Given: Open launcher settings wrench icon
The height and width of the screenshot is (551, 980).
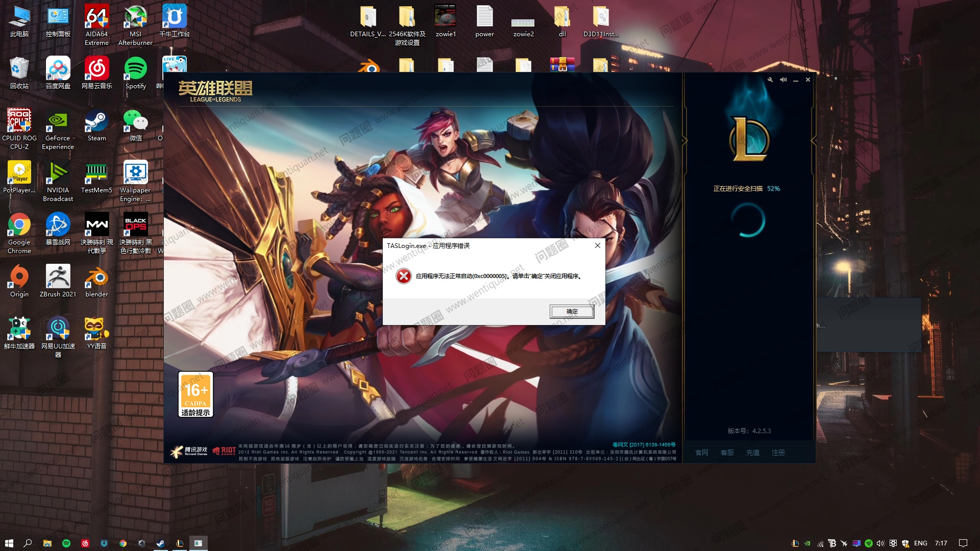Looking at the screenshot, I should coord(770,80).
